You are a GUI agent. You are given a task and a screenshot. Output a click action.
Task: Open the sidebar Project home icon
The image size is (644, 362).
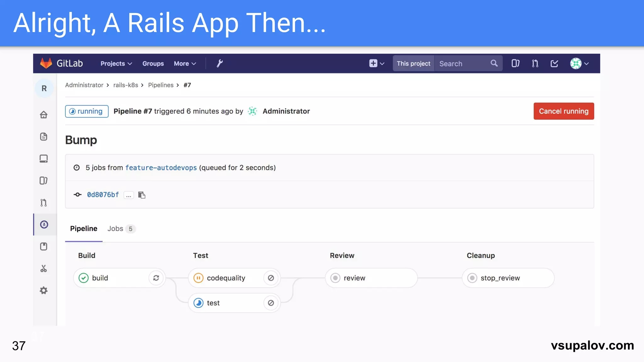44,115
